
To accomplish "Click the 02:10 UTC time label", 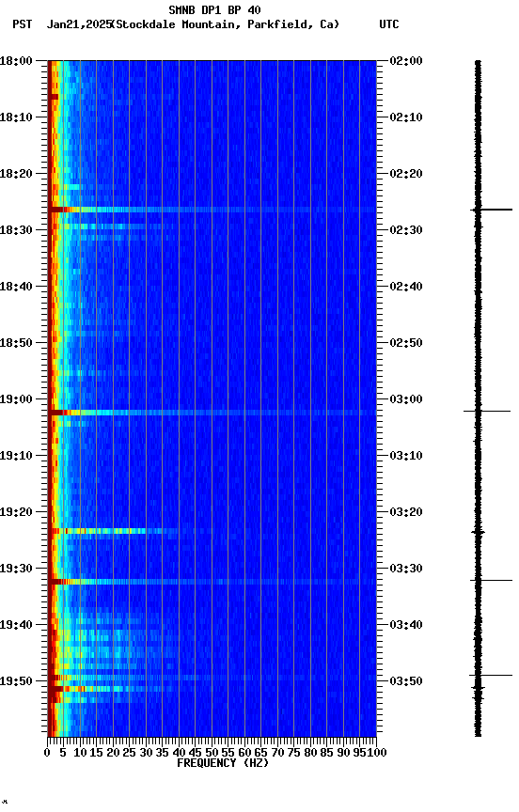I will coord(406,117).
